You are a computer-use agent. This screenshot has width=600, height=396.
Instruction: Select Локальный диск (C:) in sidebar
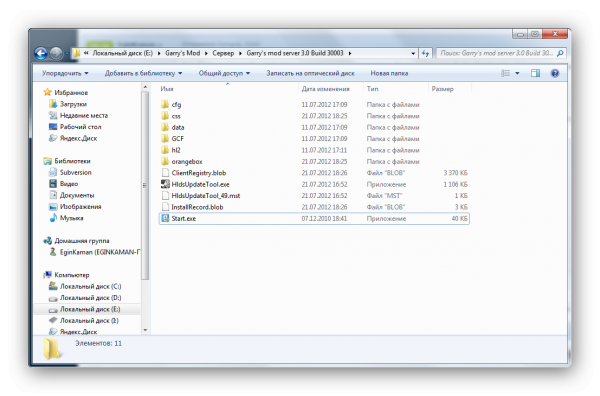90,286
